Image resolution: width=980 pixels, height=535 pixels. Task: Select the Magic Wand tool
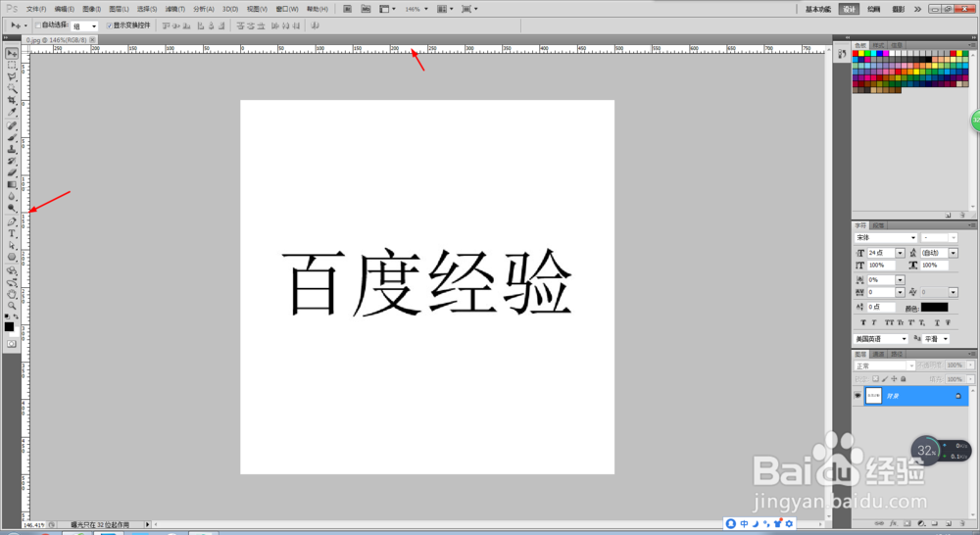pos(12,89)
